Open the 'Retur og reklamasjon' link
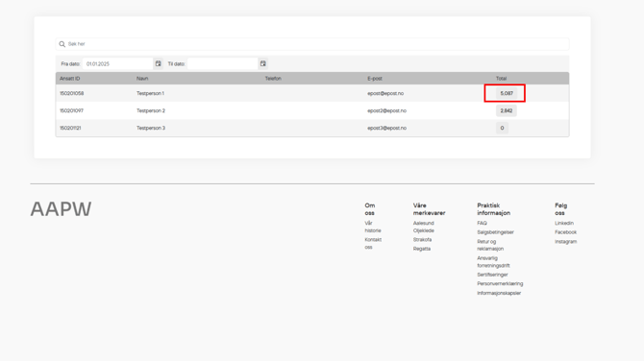The width and height of the screenshot is (644, 361). [x=490, y=245]
